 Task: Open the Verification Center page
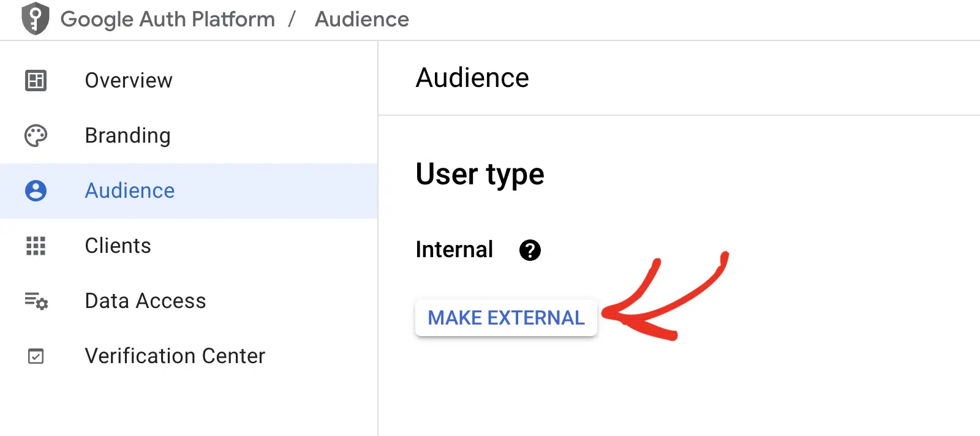tap(189, 356)
